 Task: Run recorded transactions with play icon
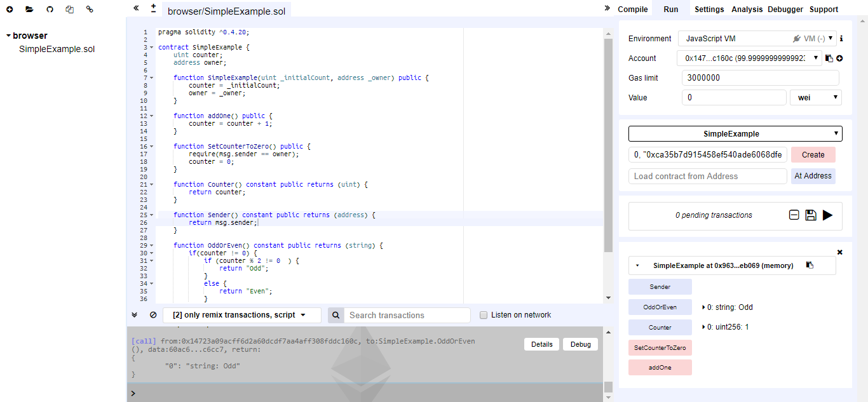point(827,215)
